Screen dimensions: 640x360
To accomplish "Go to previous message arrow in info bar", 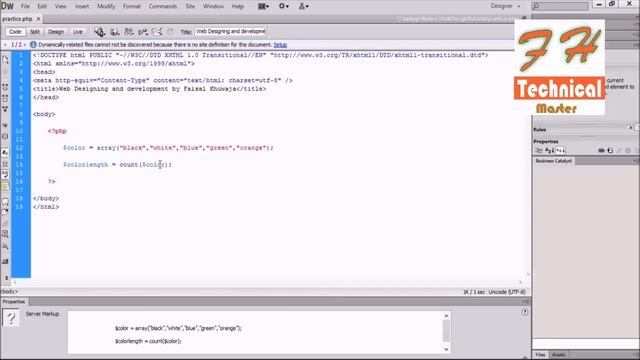I will pos(5,44).
